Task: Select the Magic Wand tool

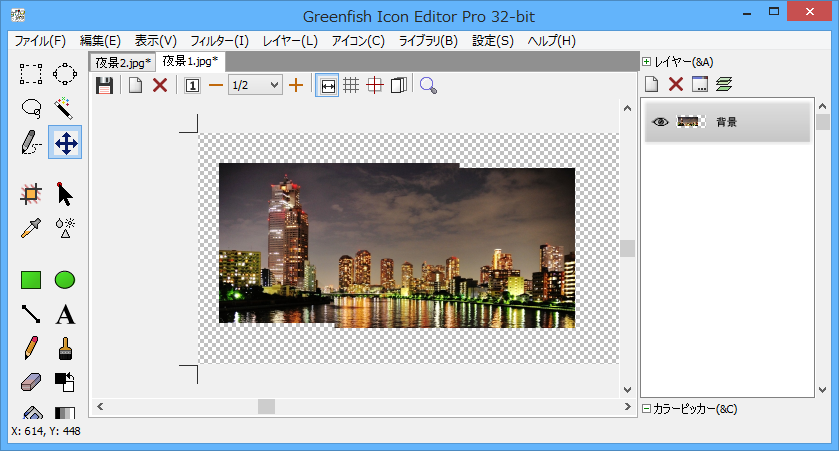Action: tap(65, 107)
